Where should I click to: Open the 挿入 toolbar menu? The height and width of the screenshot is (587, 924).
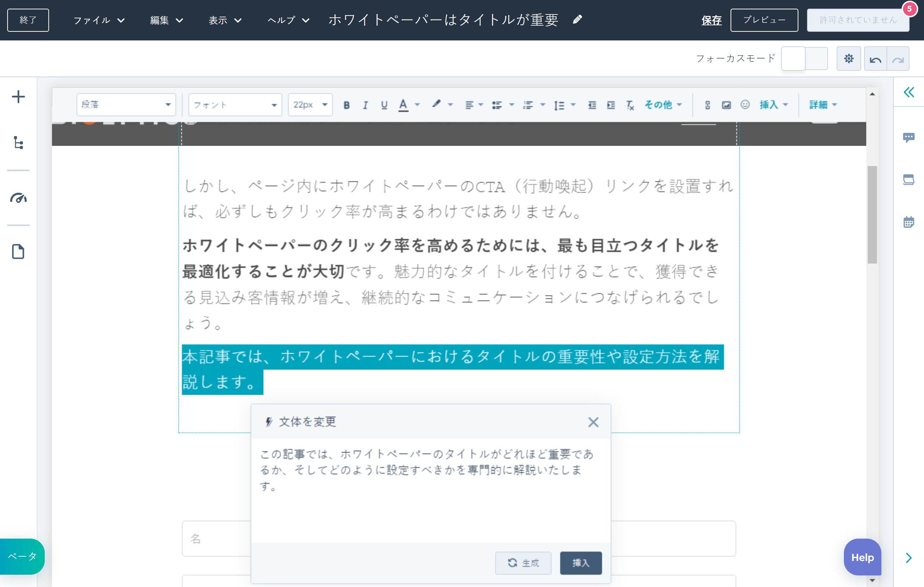(x=773, y=104)
